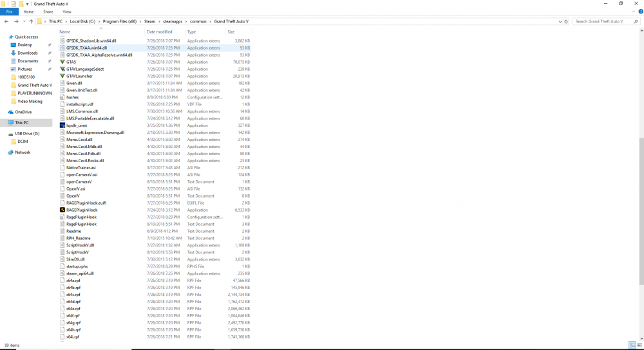
Task: Select the RPH_Readme text document
Action: 78,238
